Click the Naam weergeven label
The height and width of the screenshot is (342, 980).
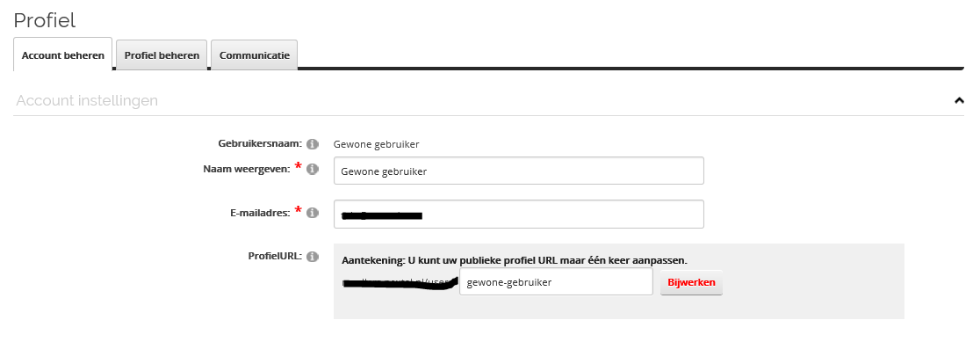[246, 169]
